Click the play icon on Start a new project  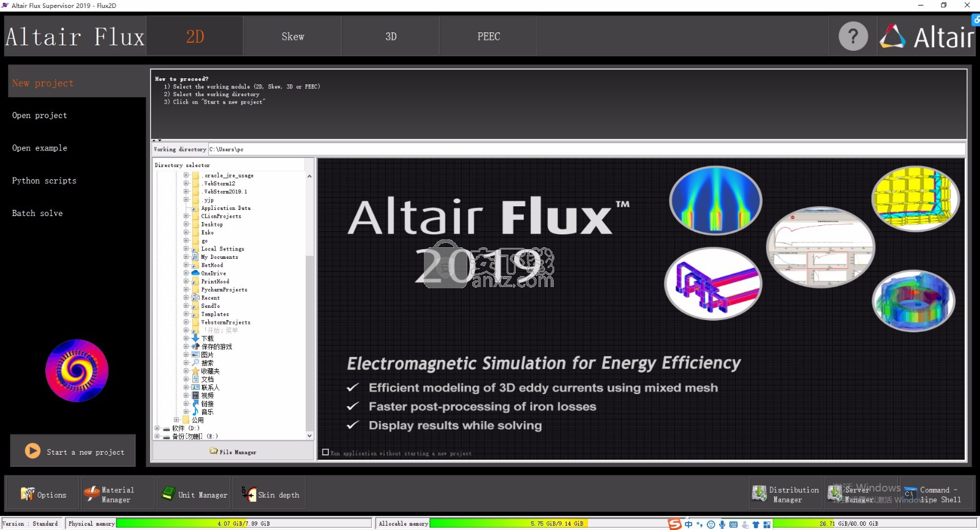(32, 451)
